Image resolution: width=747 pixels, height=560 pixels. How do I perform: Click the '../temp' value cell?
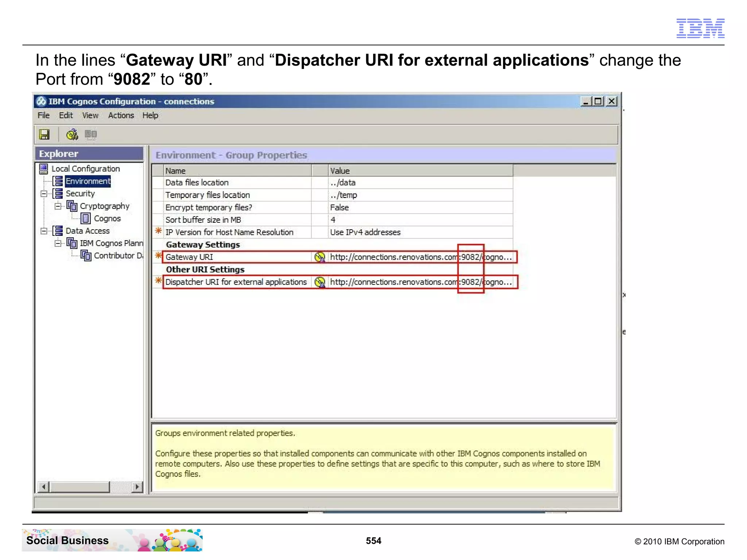(x=421, y=195)
